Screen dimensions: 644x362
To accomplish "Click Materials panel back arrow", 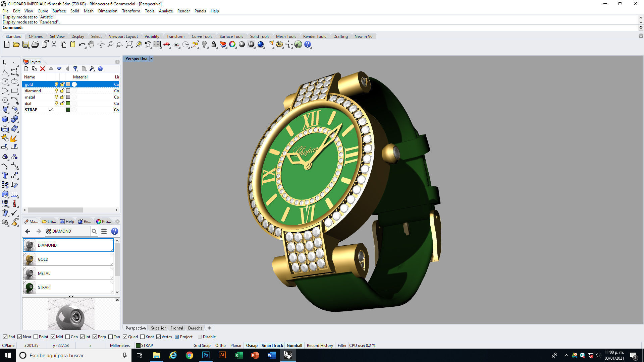I will pyautogui.click(x=28, y=231).
